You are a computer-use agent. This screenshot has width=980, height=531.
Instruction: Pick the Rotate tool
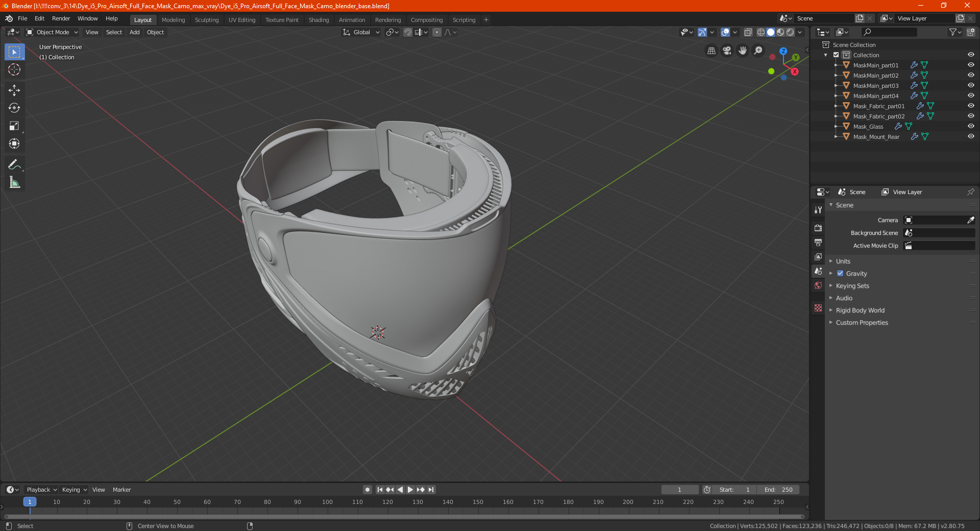[x=14, y=108]
